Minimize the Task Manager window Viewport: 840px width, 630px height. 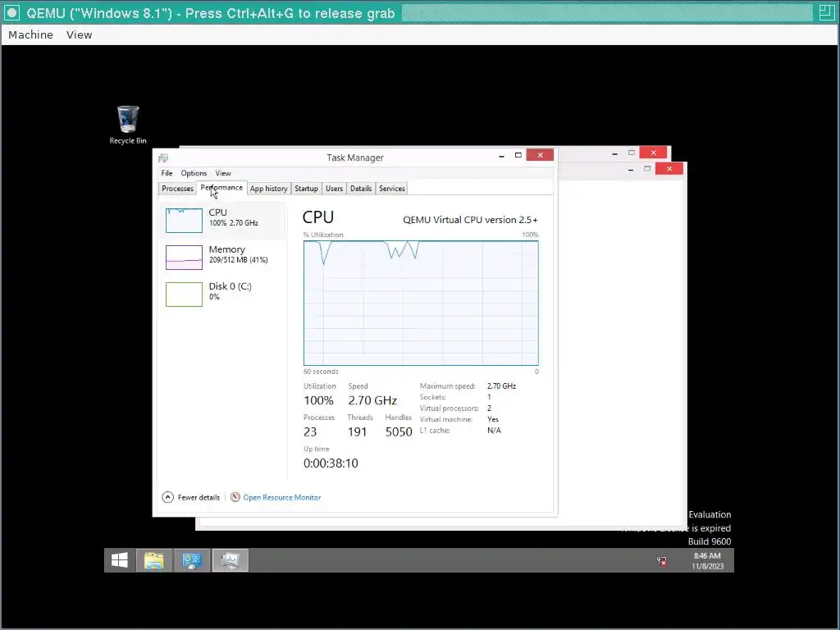[501, 155]
